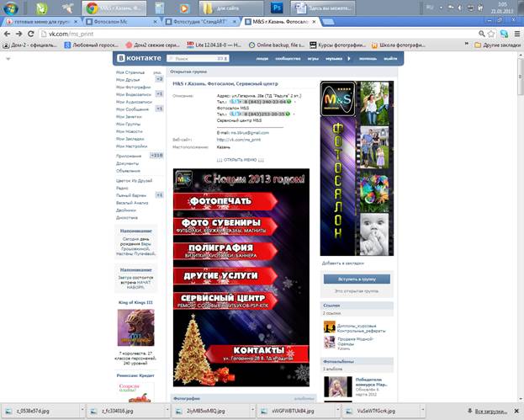Show all downloads link
The width and height of the screenshot is (524, 420).
click(x=490, y=411)
